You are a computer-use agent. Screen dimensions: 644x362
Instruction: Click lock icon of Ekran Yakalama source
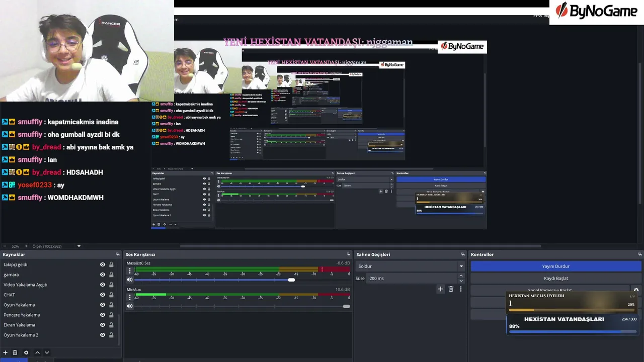point(111,325)
